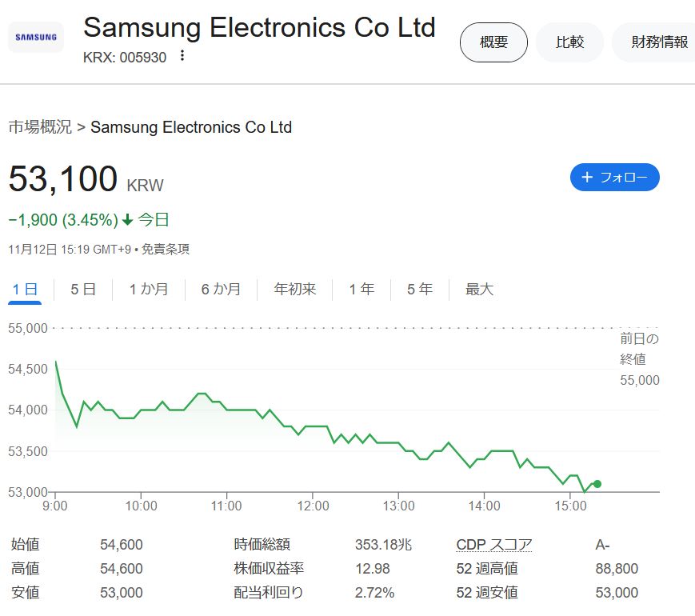Select the 概要 overview tab

(493, 42)
